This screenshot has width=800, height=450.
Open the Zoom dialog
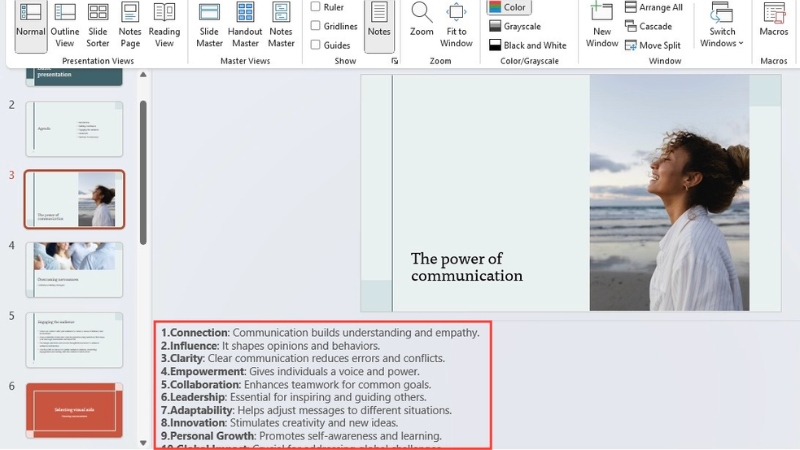tap(421, 20)
